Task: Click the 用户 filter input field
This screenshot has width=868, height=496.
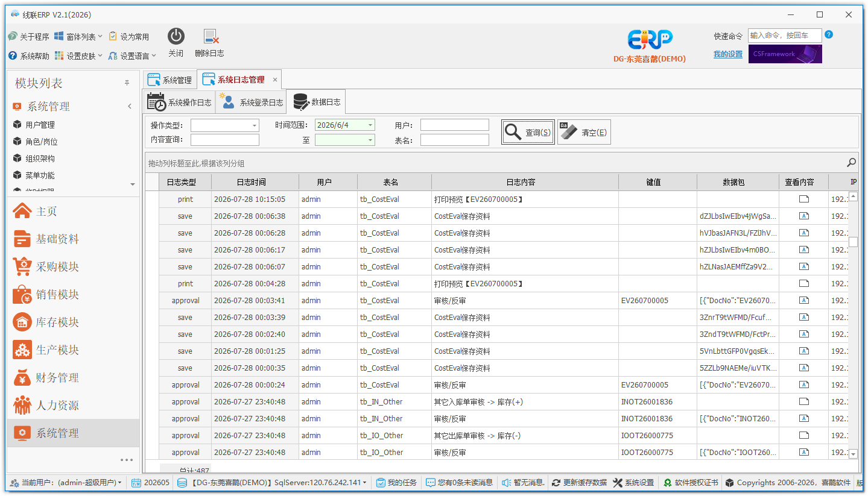Action: click(455, 125)
